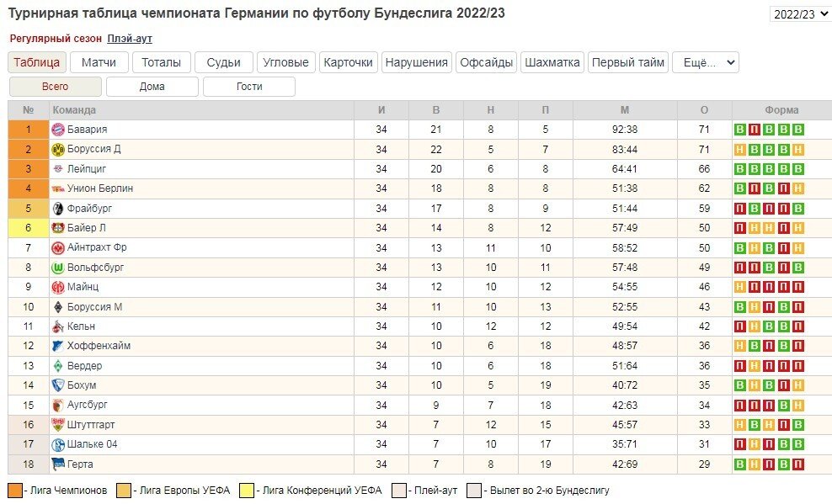Click the Bayern Munich club logo
The width and height of the screenshot is (832, 504).
coord(58,130)
